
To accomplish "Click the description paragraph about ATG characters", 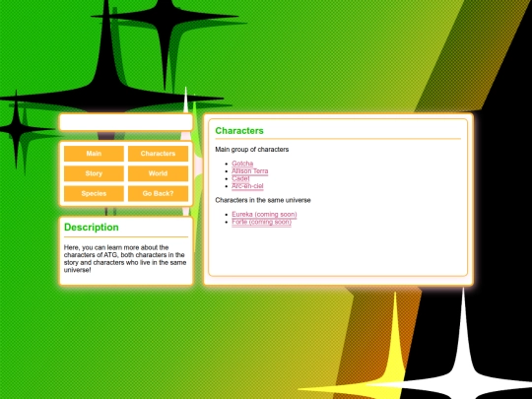I will (125, 258).
